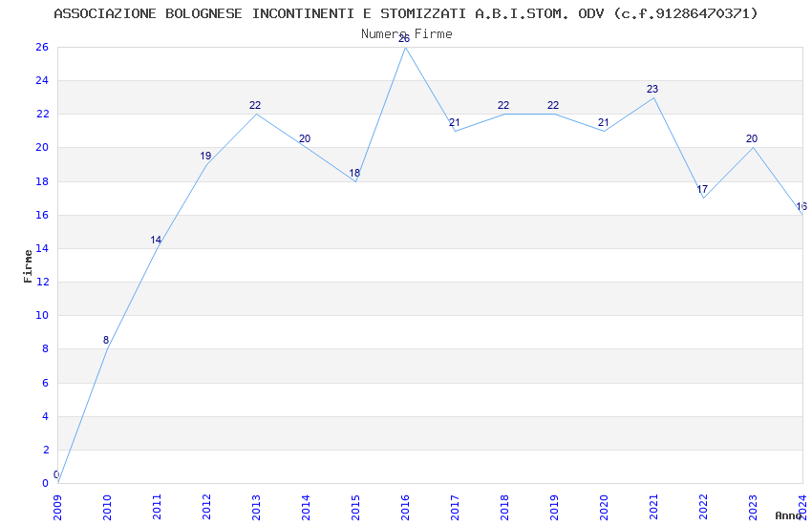Viewport: 812px width, 525px height.
Task: Click the data label 17 above year 2022
Action: coord(702,189)
